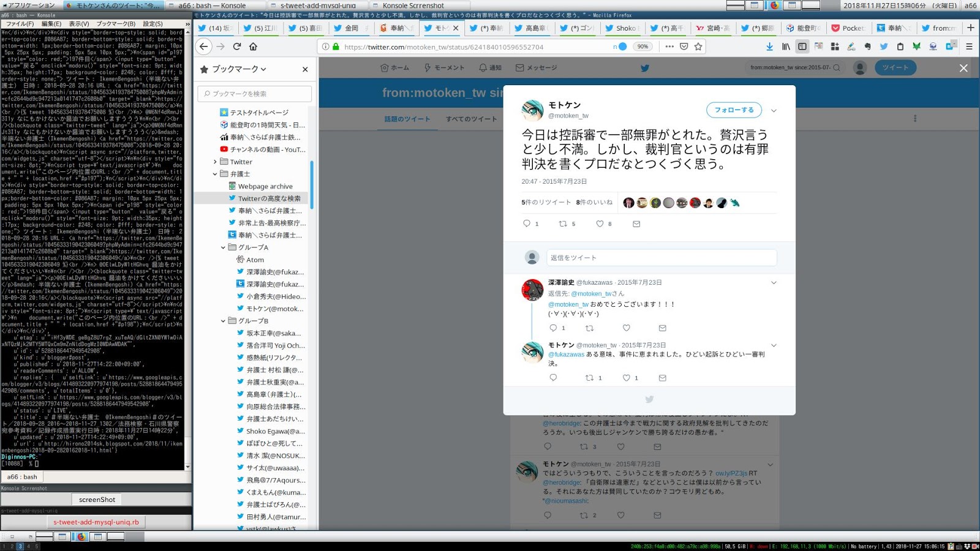Click the bookmark search field

click(x=254, y=94)
